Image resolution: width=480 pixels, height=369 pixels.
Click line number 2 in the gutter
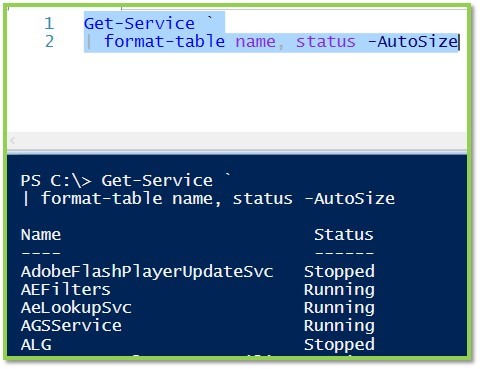(x=49, y=42)
